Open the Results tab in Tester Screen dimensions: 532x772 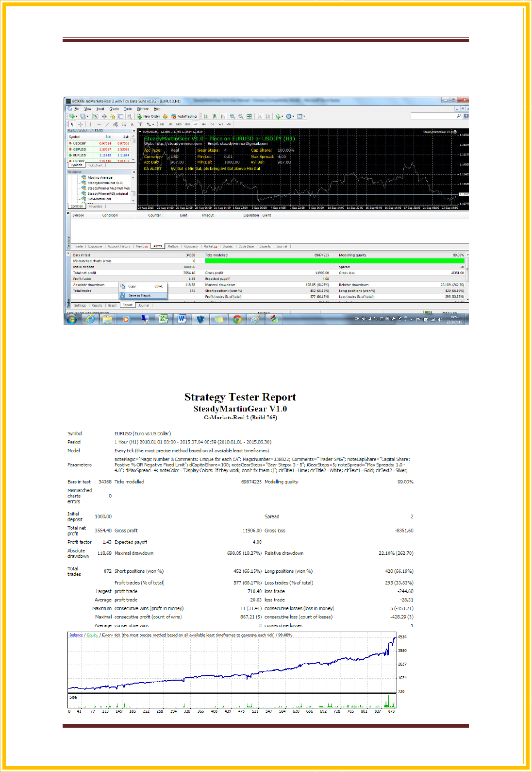[x=97, y=305]
